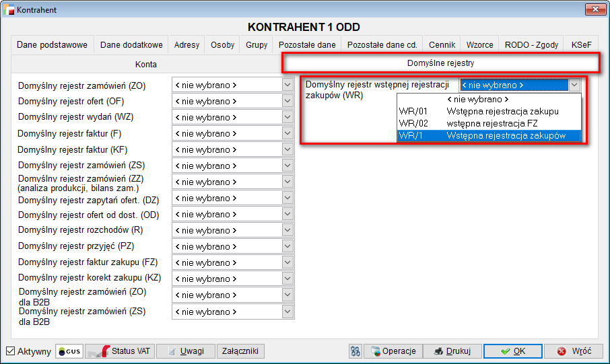Click the GUS lookup icon button

(69, 351)
